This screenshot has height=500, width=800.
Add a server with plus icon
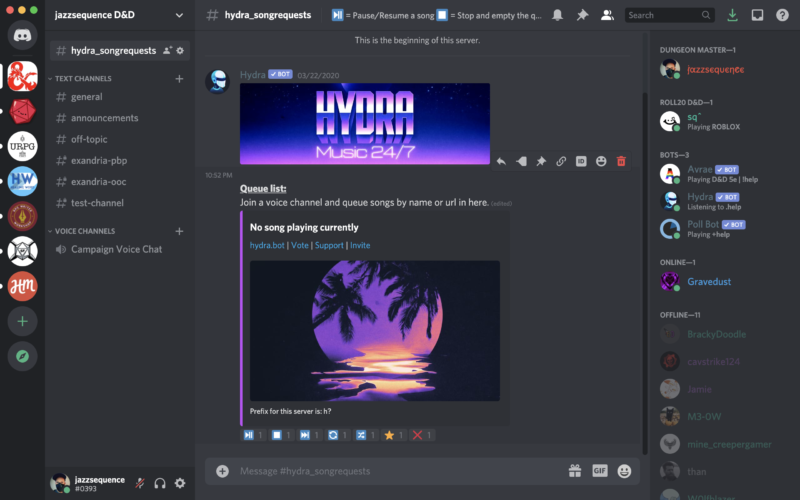pyautogui.click(x=22, y=321)
